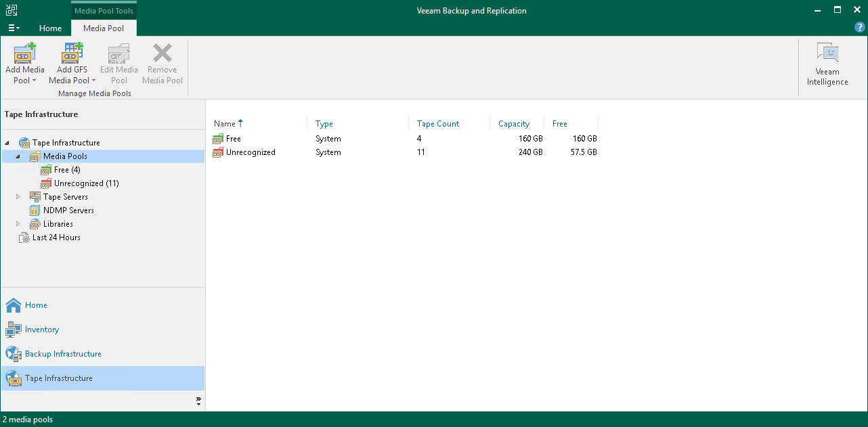Expand the Libraries tree node
Screen dimensions: 868x427
(x=18, y=224)
